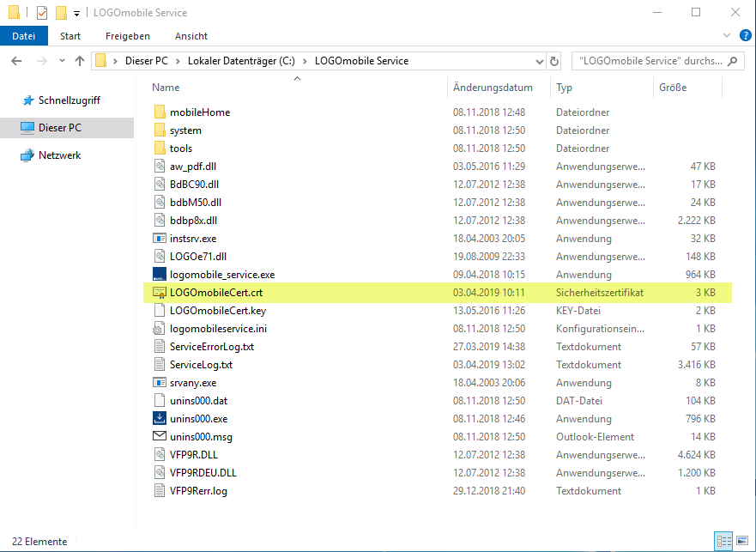Click the bdbM50.dll file icon
This screenshot has height=552, width=756.
click(x=160, y=203)
